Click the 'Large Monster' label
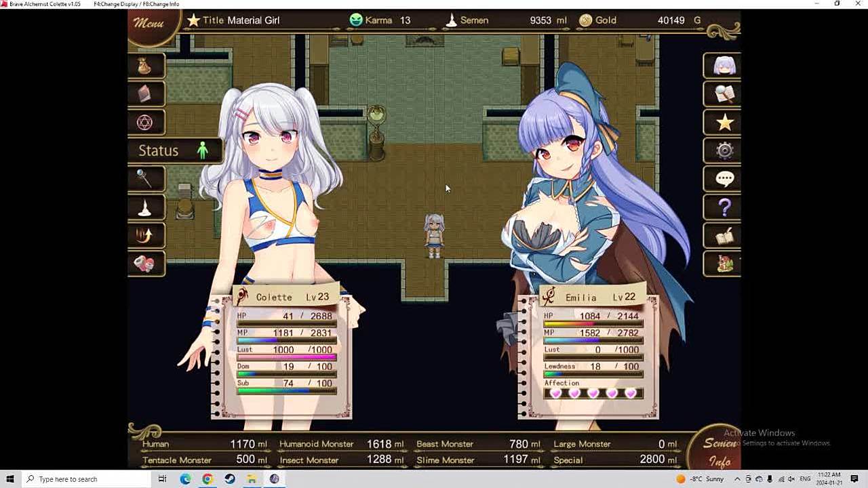The width and height of the screenshot is (868, 488). coord(582,444)
